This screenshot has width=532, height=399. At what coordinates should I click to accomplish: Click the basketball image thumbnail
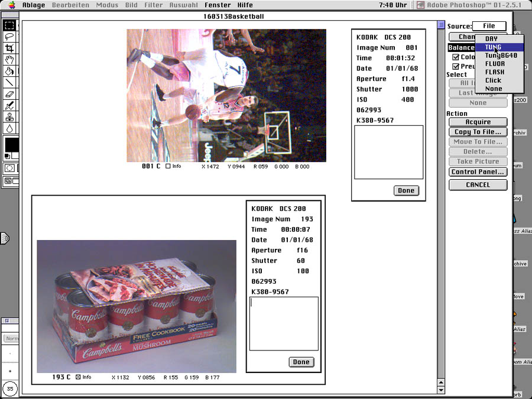226,95
